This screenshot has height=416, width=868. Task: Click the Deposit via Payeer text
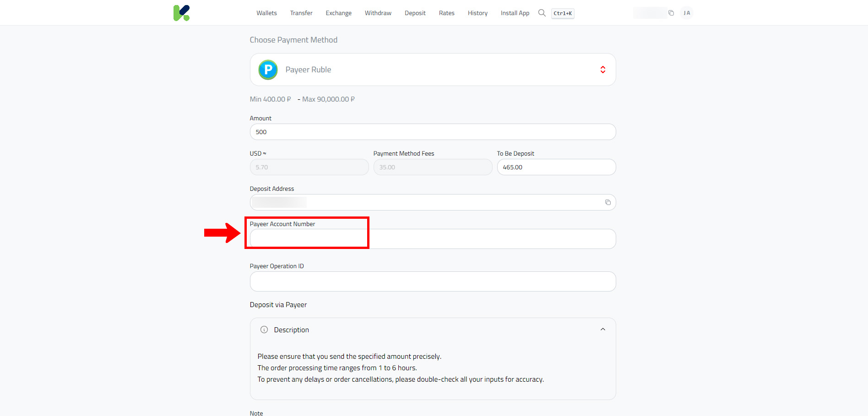[278, 305]
